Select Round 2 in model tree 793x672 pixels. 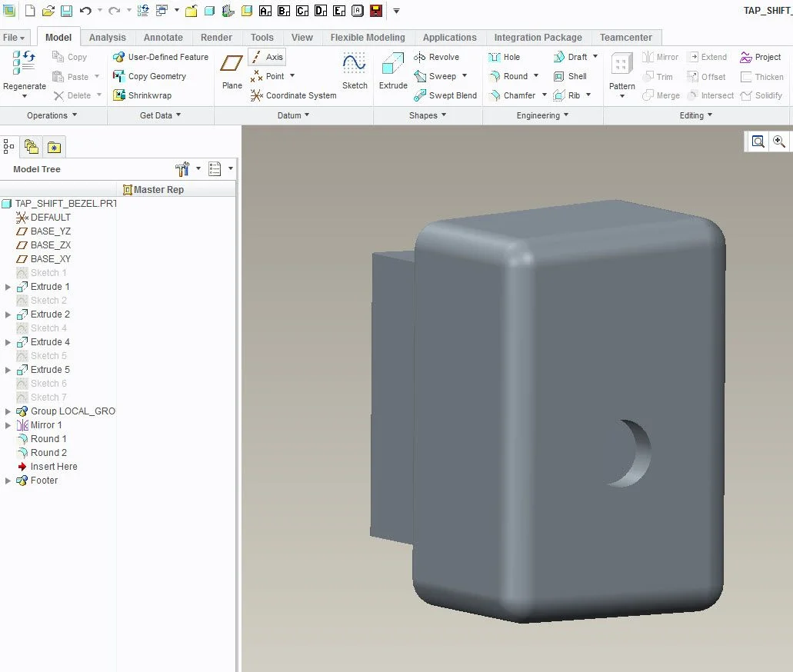coord(48,453)
